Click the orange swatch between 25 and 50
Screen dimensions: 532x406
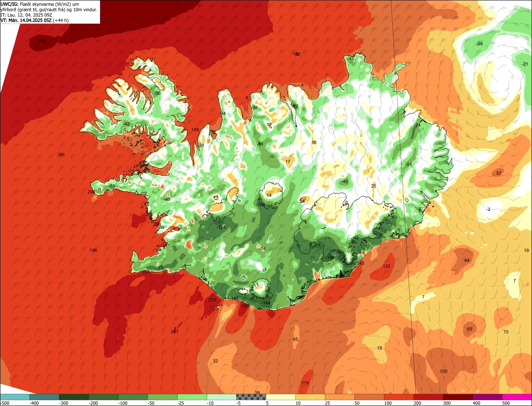click(x=340, y=397)
